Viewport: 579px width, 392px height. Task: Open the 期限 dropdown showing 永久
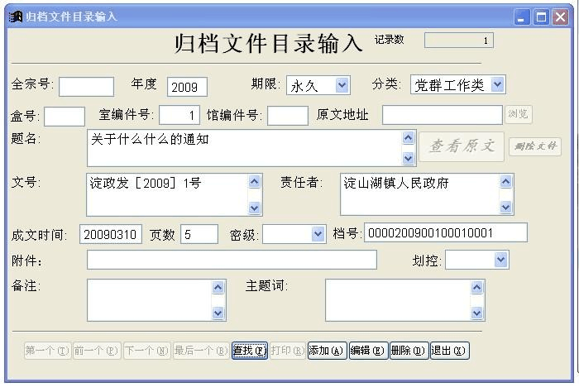pos(342,86)
